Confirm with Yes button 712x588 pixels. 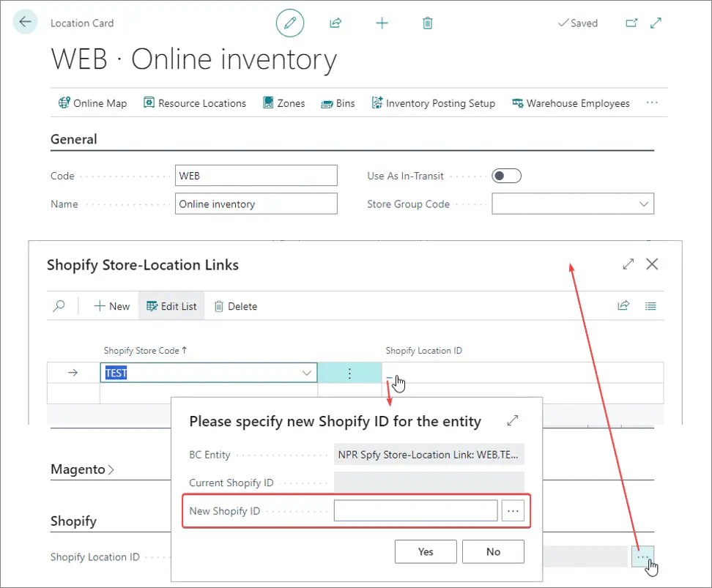coord(426,551)
